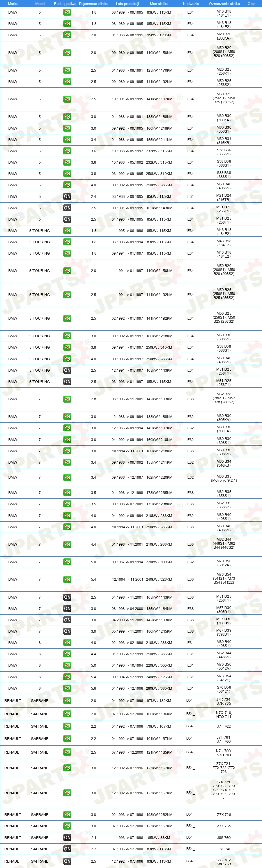Click PB icon for BMW 7 5.4 M73 B54
262x868 pixels.
tap(67, 579)
